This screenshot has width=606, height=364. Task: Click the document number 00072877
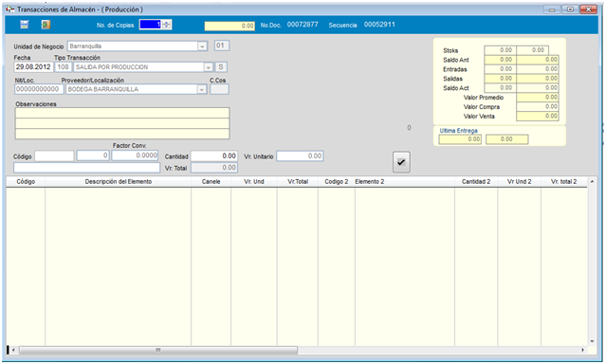click(x=303, y=25)
